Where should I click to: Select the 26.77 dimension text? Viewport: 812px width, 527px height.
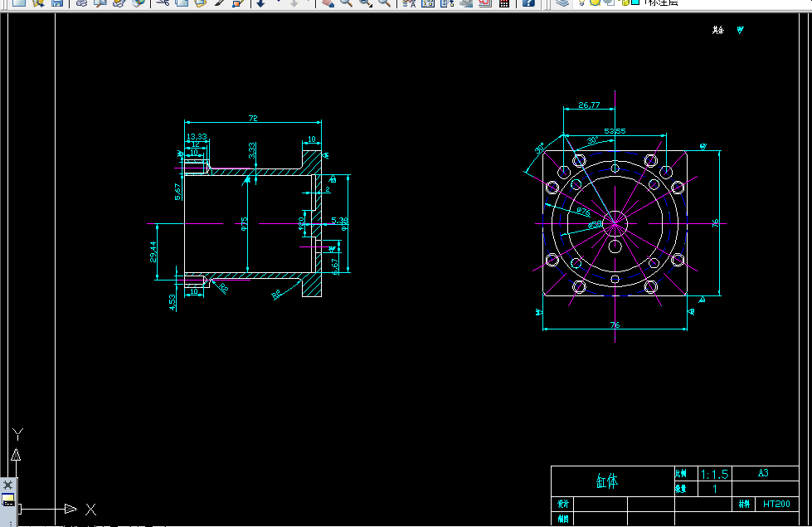click(590, 105)
